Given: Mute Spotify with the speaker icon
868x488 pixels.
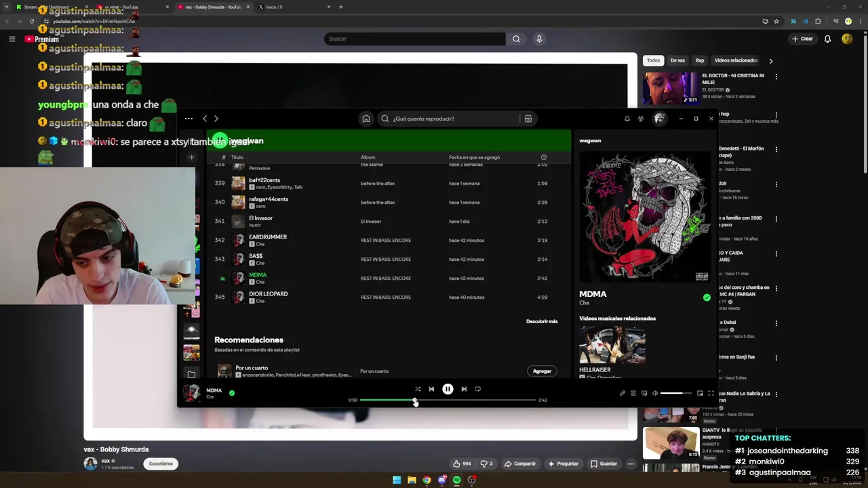Looking at the screenshot, I should tap(654, 393).
